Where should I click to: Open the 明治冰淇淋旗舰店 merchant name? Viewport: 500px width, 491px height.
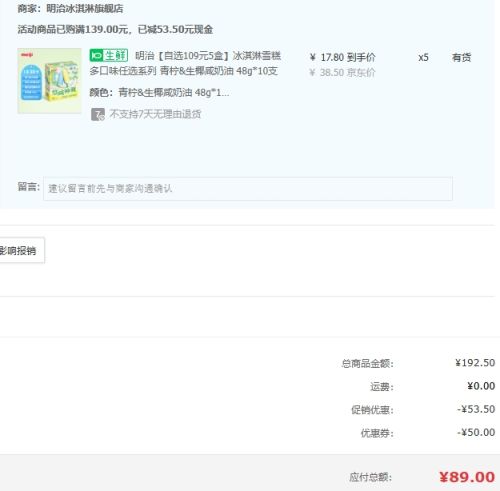[85, 9]
